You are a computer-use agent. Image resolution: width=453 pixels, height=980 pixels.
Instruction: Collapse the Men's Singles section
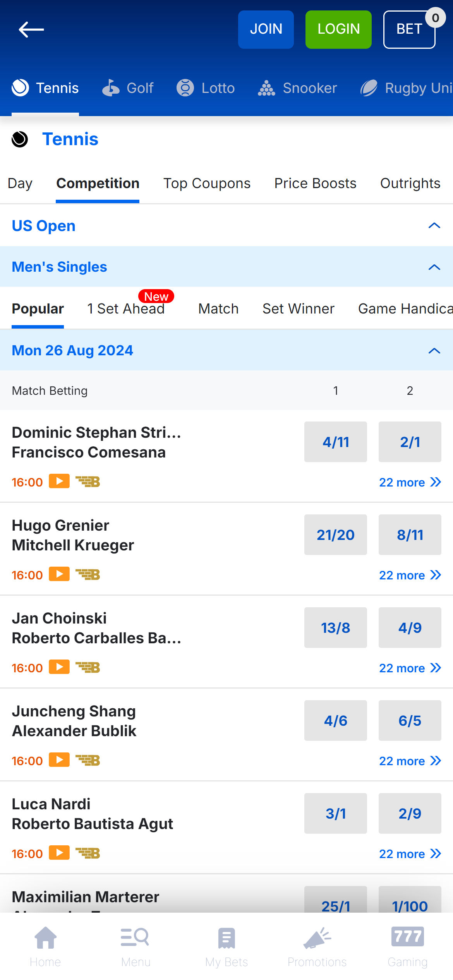tap(434, 267)
